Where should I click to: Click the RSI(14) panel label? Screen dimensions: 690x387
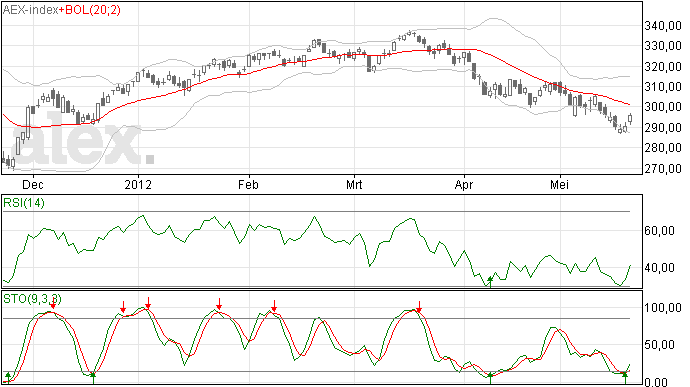pyautogui.click(x=24, y=203)
